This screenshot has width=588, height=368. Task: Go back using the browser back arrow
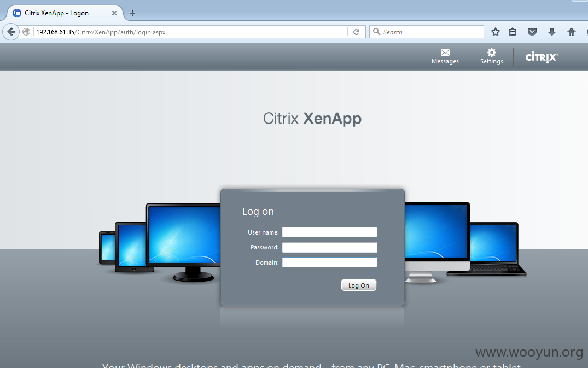(11, 32)
